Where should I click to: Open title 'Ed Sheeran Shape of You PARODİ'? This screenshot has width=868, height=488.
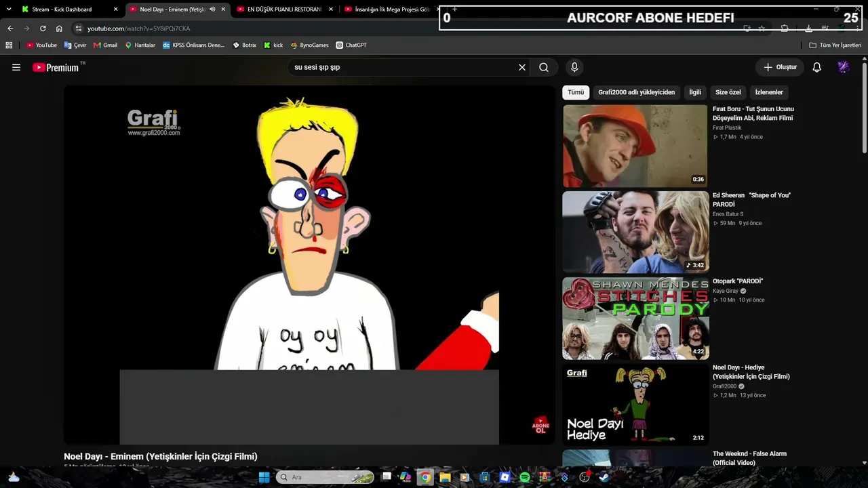pyautogui.click(x=751, y=199)
